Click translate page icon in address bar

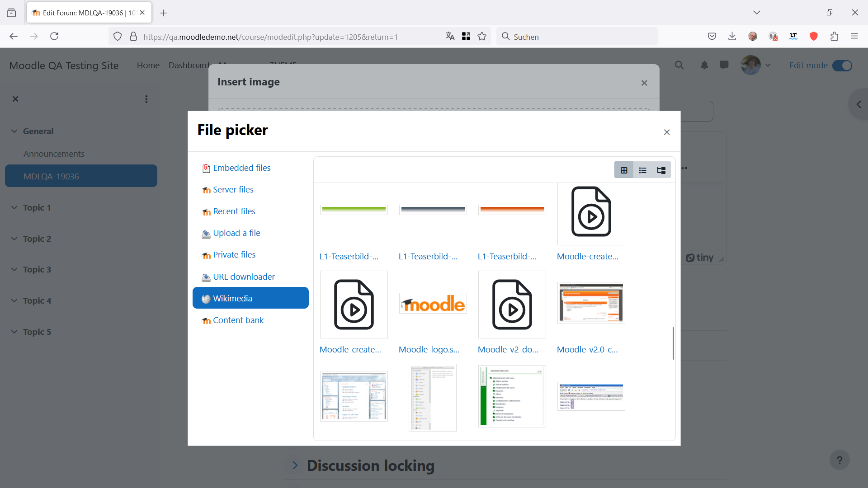tap(450, 37)
